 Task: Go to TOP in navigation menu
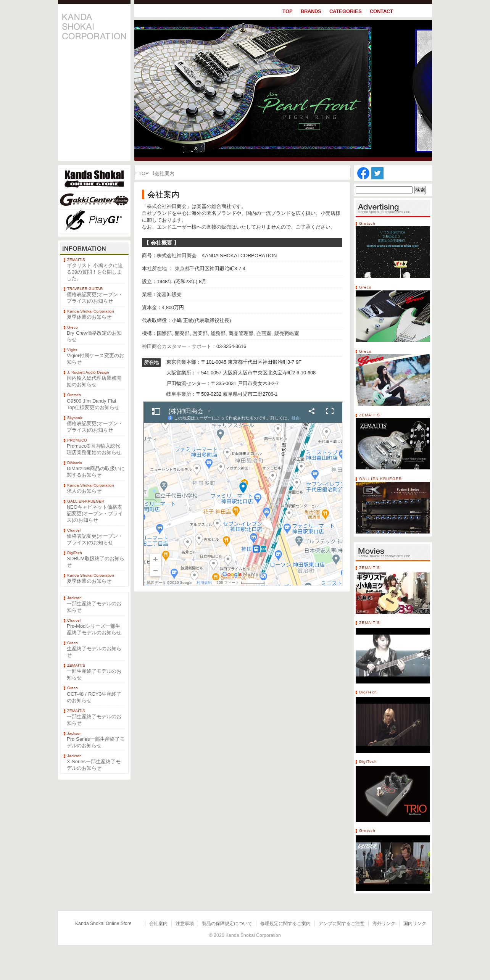coord(287,11)
